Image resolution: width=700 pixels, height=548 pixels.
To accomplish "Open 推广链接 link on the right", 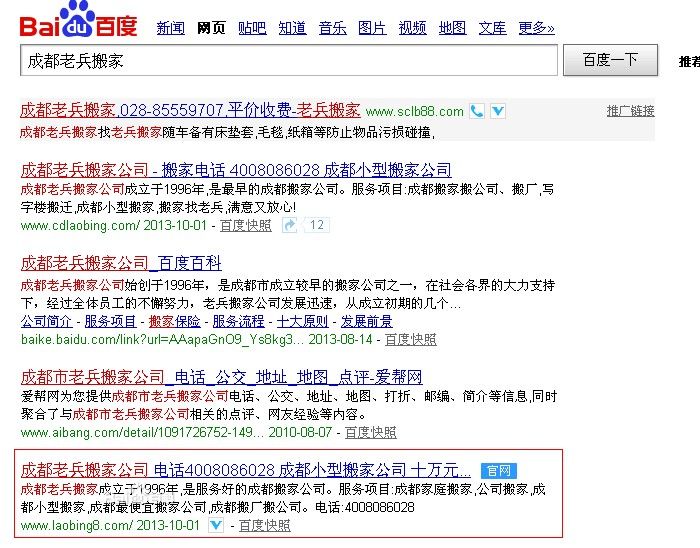I will (630, 111).
